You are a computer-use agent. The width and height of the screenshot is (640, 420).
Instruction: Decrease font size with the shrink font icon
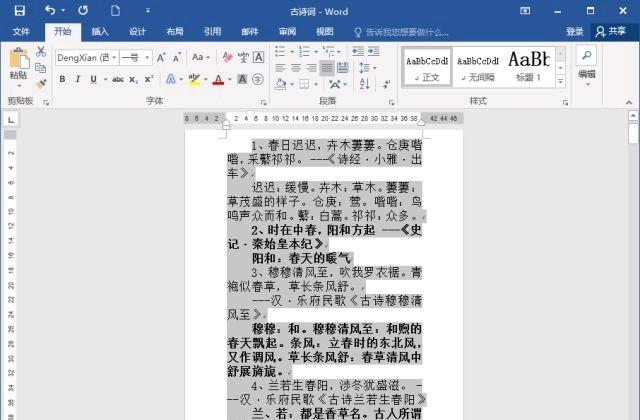177,58
